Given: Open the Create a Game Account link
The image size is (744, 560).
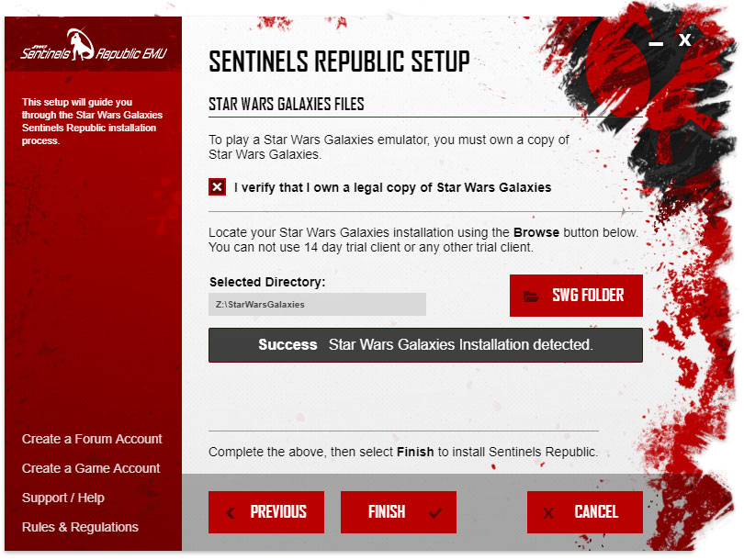Looking at the screenshot, I should (91, 468).
